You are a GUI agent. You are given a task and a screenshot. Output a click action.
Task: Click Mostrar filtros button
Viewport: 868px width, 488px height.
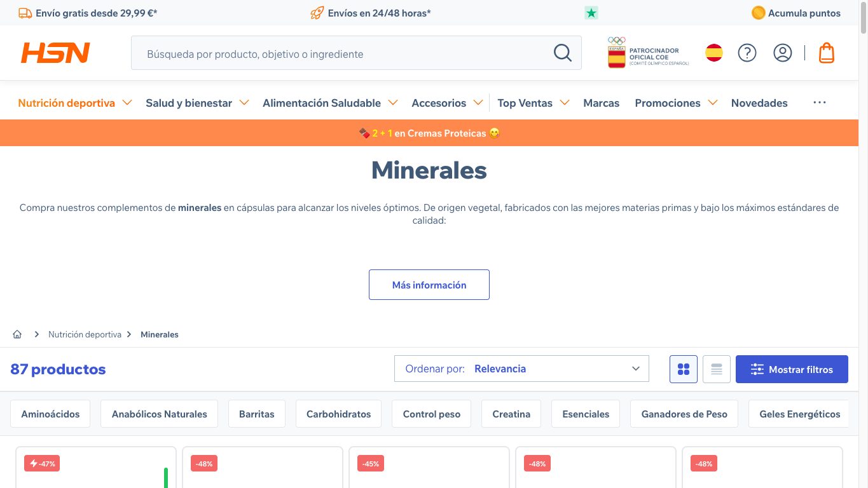coord(792,369)
